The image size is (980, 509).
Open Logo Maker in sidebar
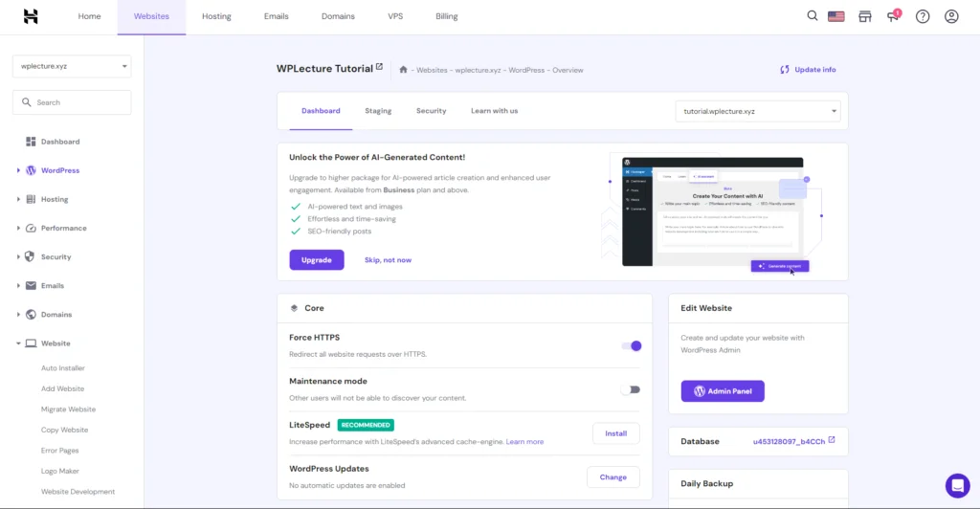[x=60, y=472]
